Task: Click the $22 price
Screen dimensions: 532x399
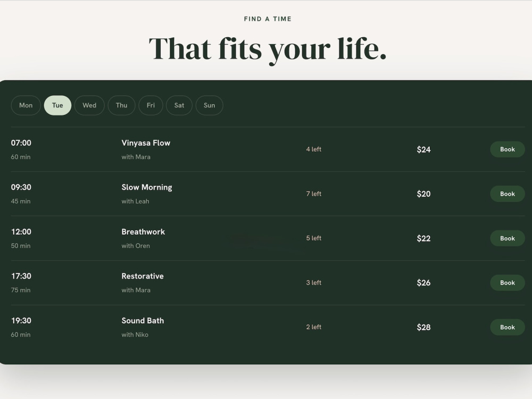Action: coord(424,238)
